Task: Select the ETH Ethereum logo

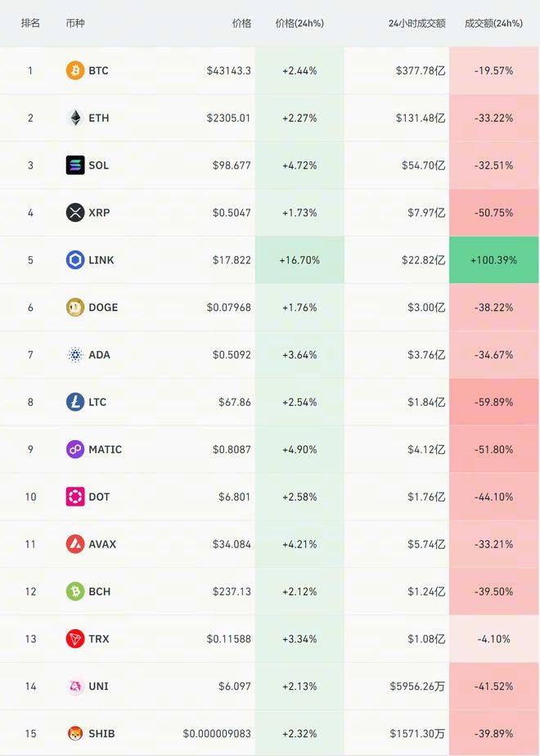Action: point(75,118)
